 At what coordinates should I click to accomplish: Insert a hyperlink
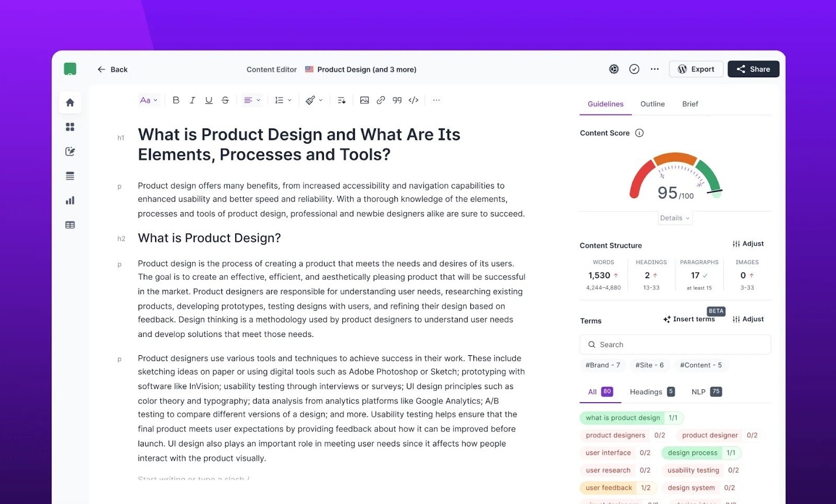[380, 100]
